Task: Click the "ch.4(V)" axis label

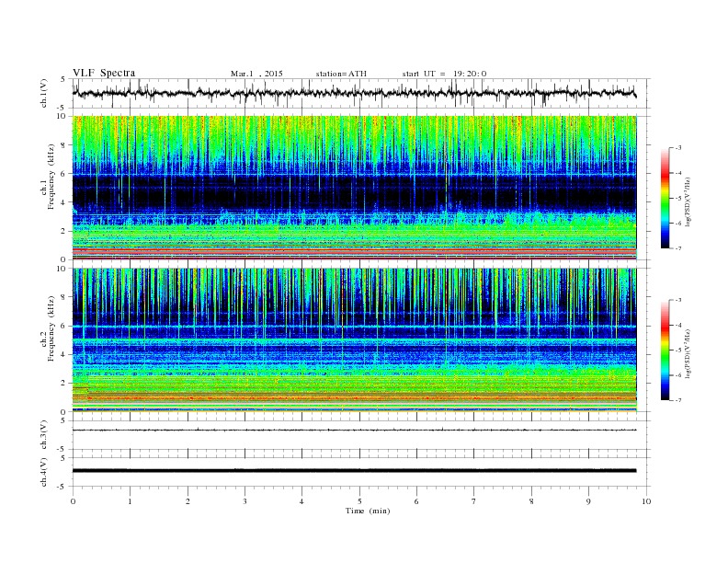Action: click(x=44, y=472)
